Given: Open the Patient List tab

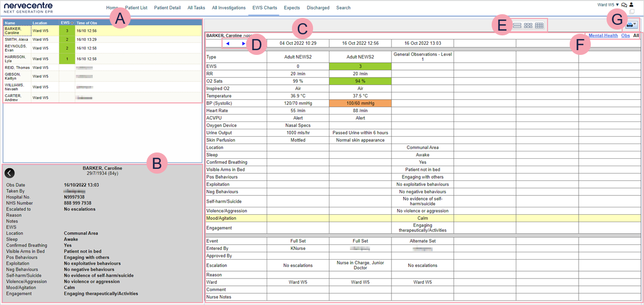Looking at the screenshot, I should pyautogui.click(x=136, y=8).
